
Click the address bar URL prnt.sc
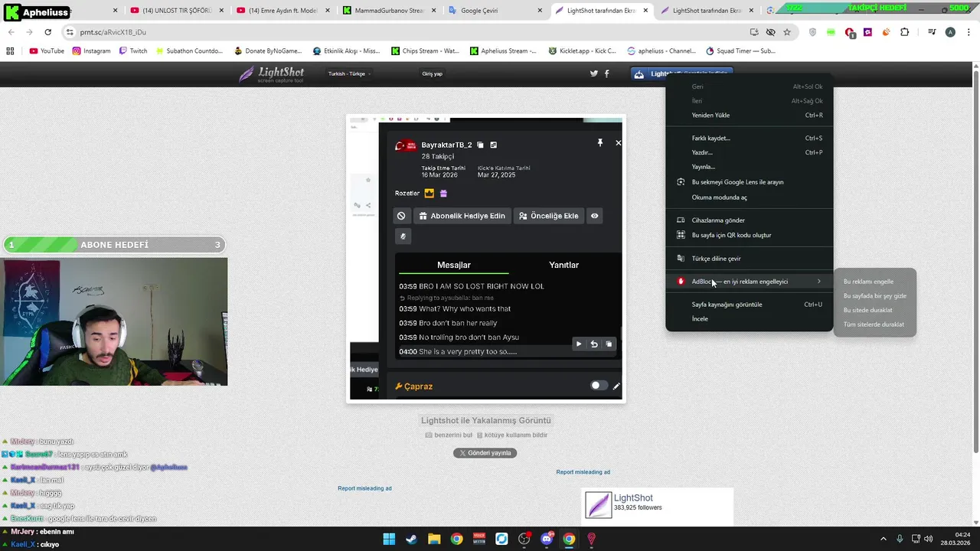click(x=113, y=32)
